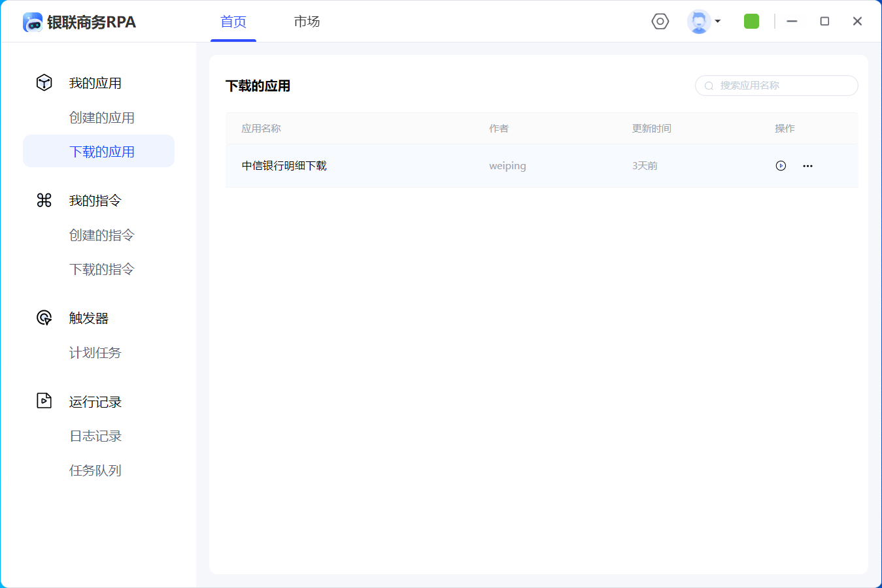This screenshot has width=882, height=588.
Task: Click the 运行记录 file-play icon
Action: pos(44,401)
